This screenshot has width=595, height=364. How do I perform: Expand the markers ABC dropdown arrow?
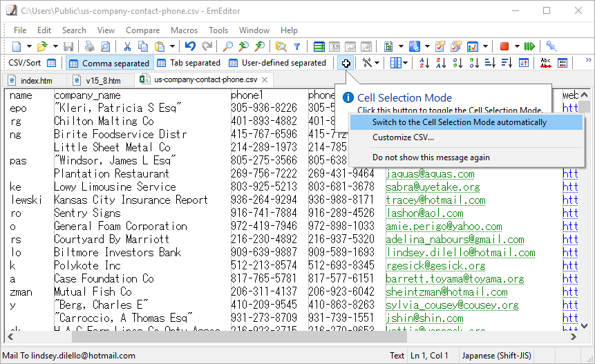coord(427,47)
